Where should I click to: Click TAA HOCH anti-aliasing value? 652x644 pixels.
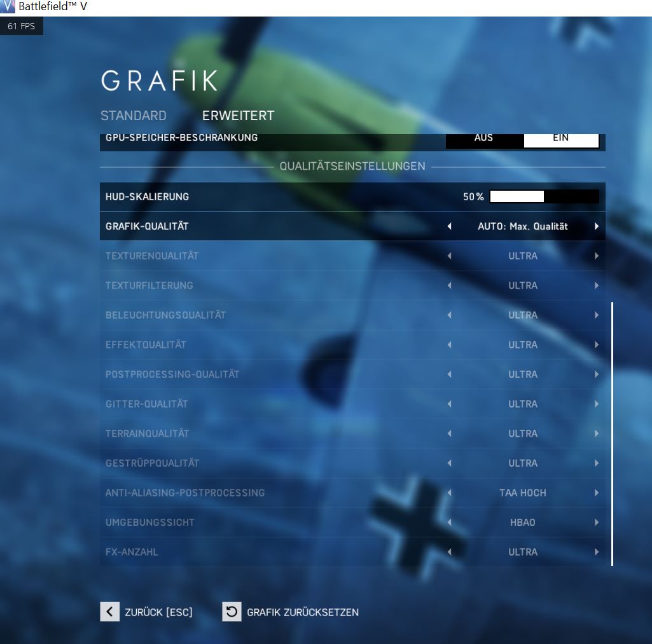(x=523, y=493)
